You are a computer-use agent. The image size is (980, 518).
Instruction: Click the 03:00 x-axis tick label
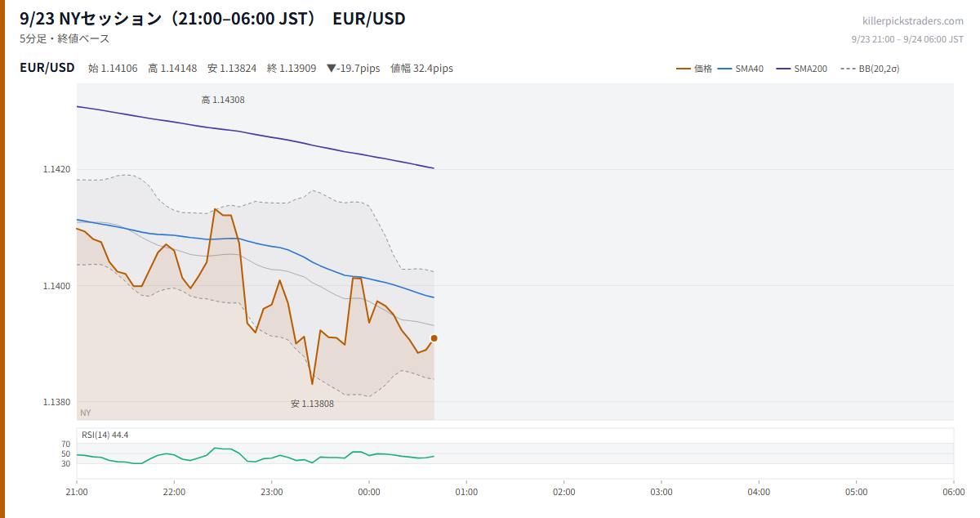[661, 492]
